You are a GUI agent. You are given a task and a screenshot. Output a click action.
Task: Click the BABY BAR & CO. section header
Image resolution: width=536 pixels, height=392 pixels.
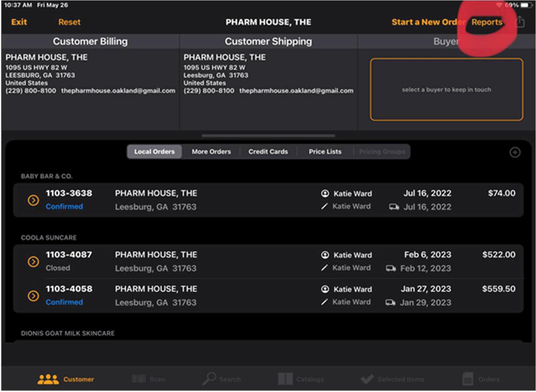tap(47, 176)
